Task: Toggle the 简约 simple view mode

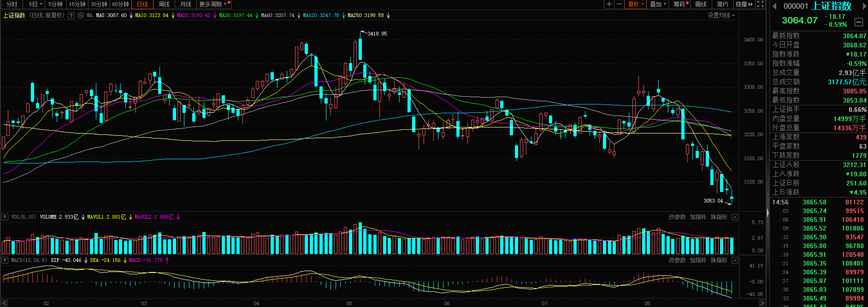Action: tap(722, 4)
